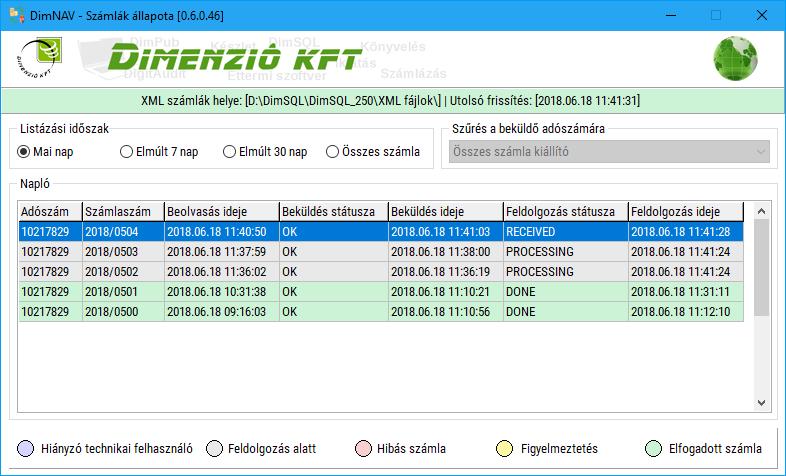Viewport: 786px width, 476px height.
Task: Select invoice row 2018/0503
Action: tap(381, 252)
